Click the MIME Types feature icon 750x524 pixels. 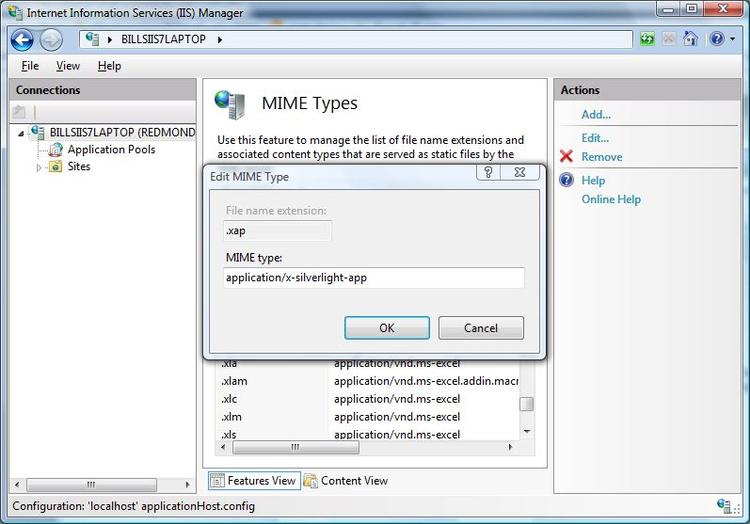click(231, 104)
